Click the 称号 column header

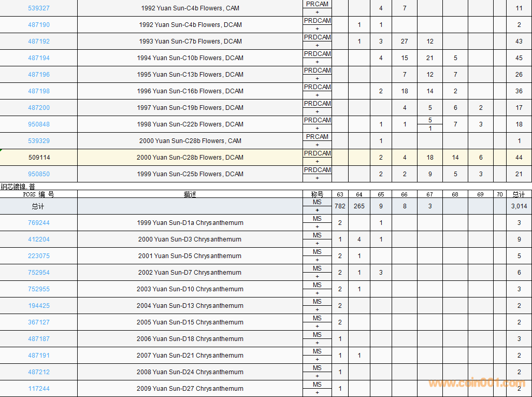click(x=317, y=194)
